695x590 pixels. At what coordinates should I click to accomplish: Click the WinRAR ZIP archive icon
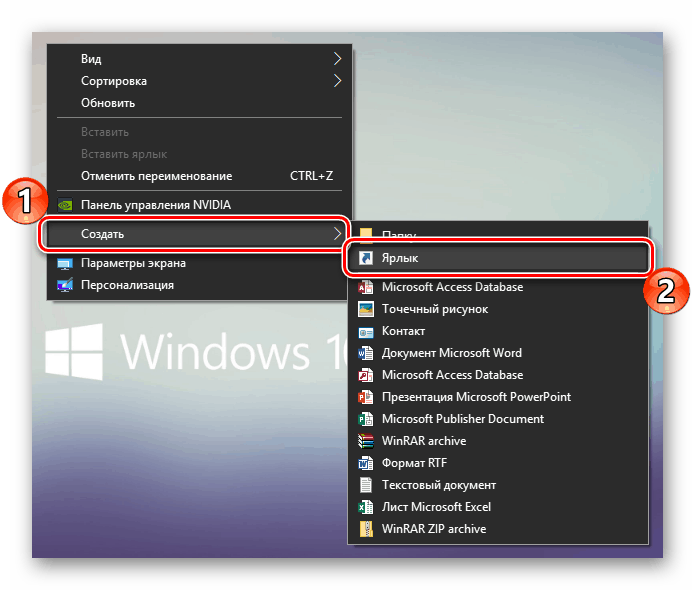(366, 529)
